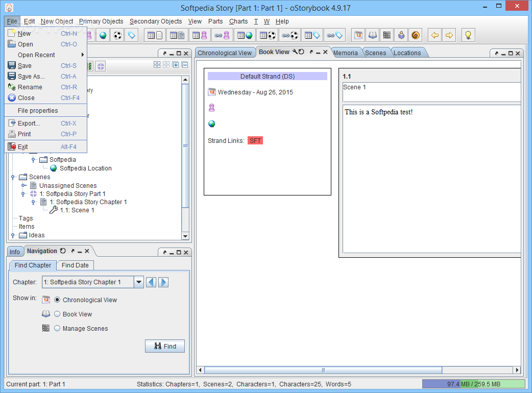Screen dimensions: 532x393
Task: Open the tag links chain-tag icon
Action: pyautogui.click(x=335, y=35)
